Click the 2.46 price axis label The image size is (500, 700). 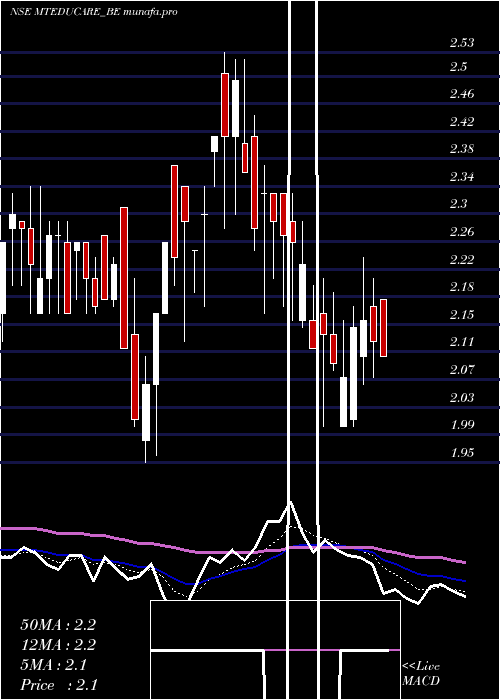click(462, 94)
